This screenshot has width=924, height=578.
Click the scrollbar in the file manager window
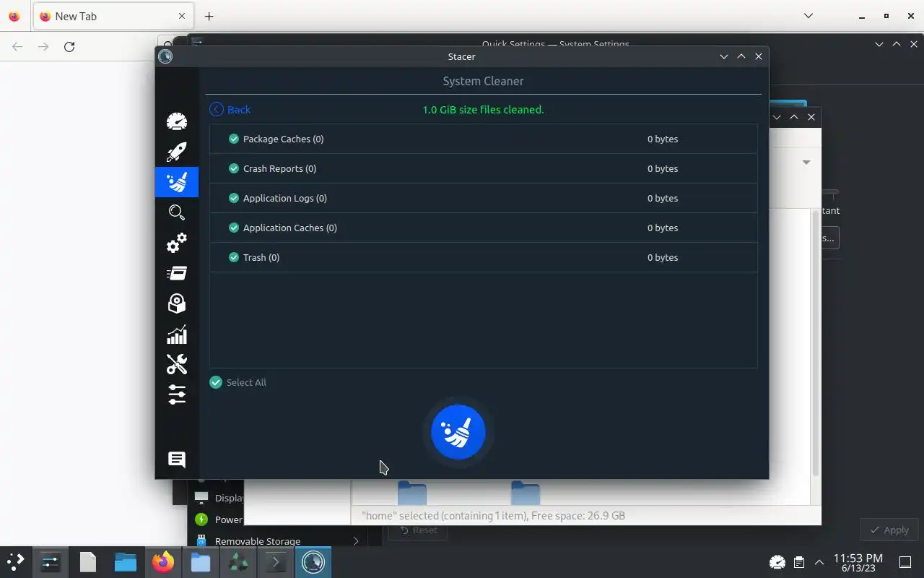816,343
